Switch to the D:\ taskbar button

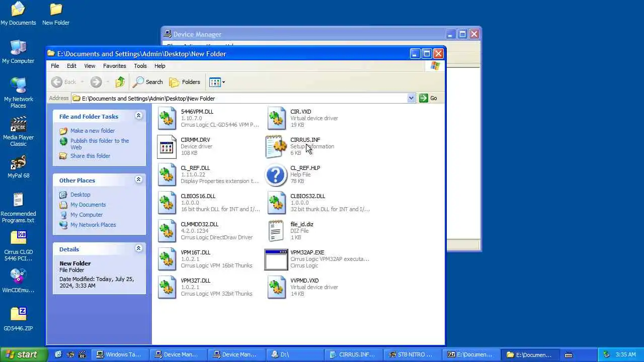click(x=294, y=354)
